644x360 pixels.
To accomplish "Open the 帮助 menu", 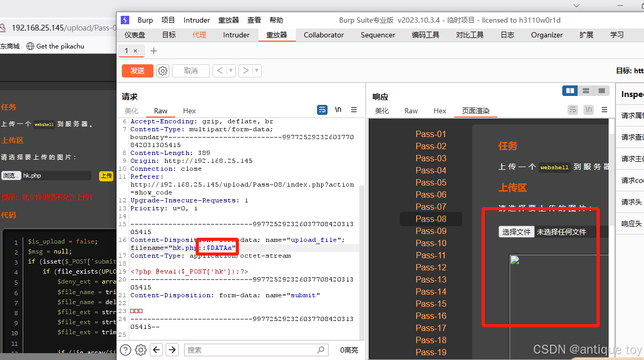I will pyautogui.click(x=276, y=20).
